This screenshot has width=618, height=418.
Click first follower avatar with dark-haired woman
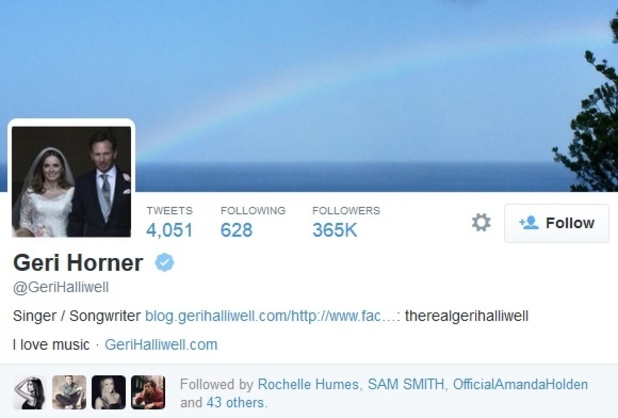point(30,392)
